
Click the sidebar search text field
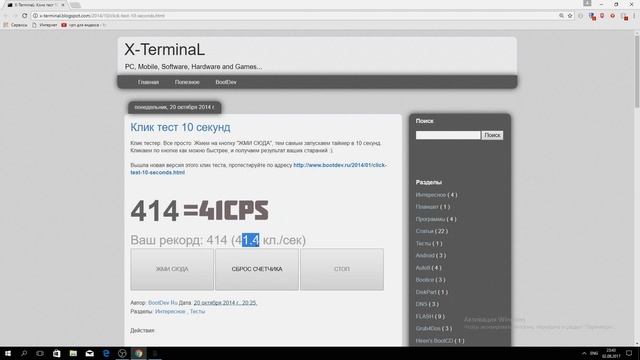point(448,135)
